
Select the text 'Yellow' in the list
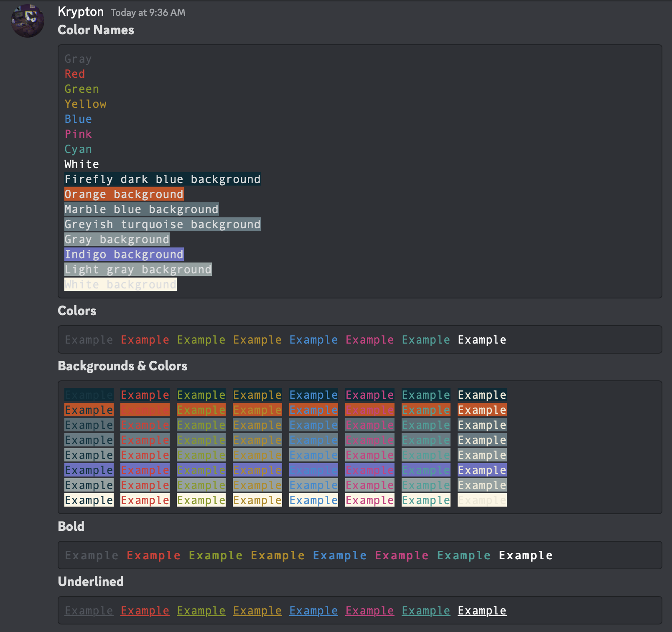(x=85, y=104)
